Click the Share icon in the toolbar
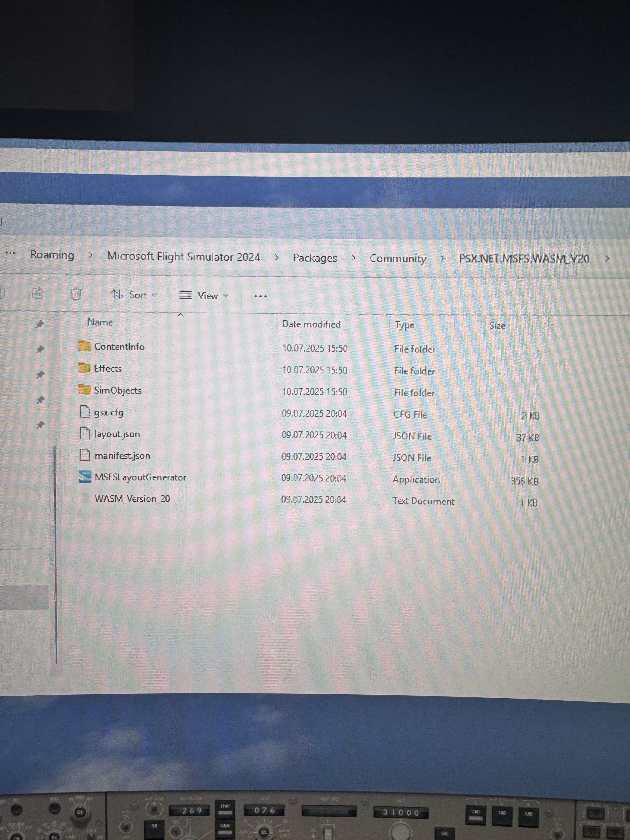630x840 pixels. click(37, 293)
